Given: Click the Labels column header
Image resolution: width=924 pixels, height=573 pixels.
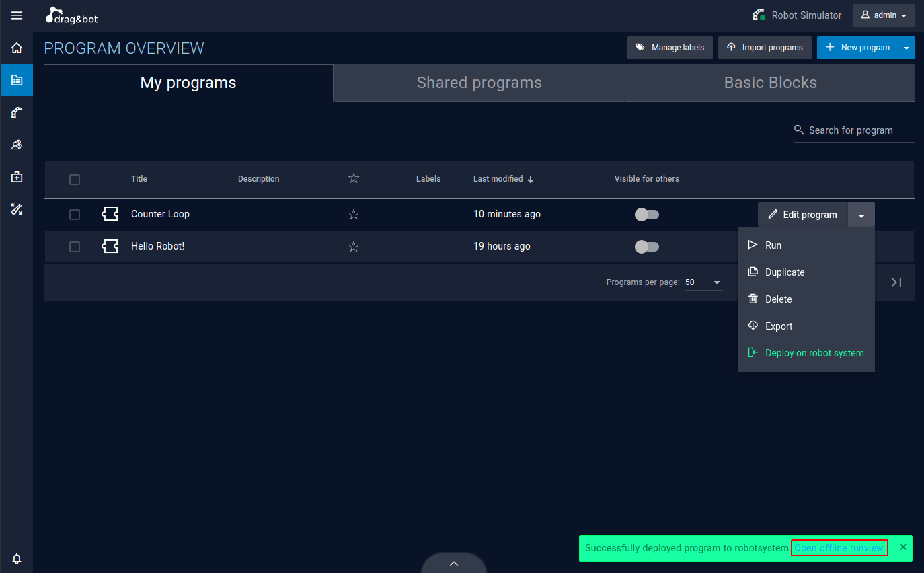Looking at the screenshot, I should click(428, 179).
